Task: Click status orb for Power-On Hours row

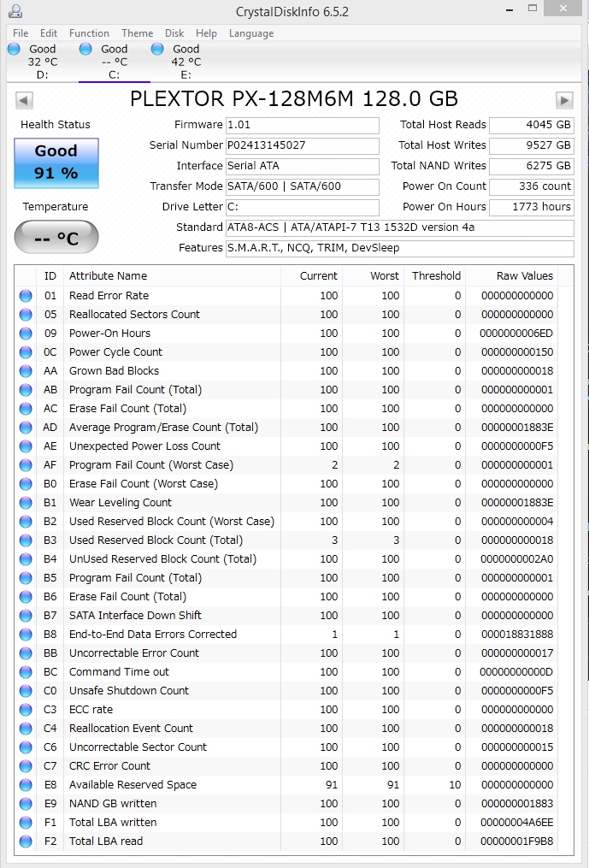Action: [x=26, y=334]
